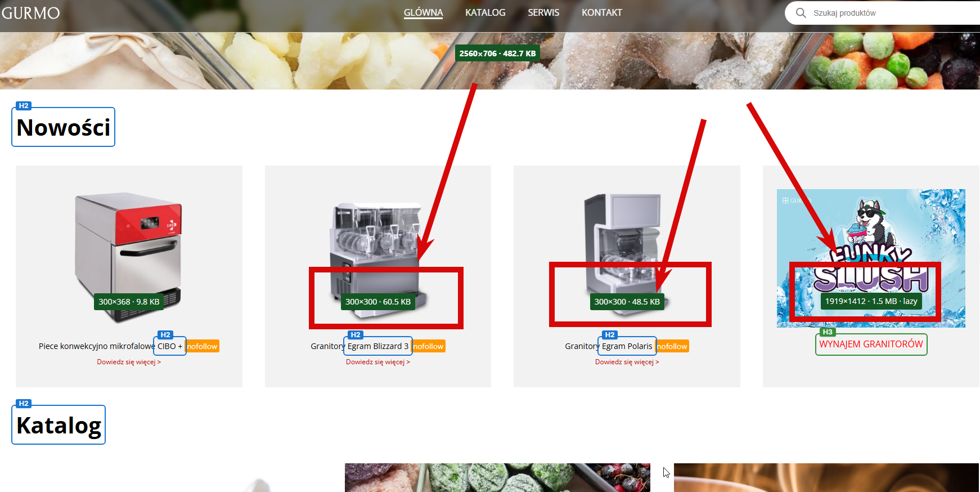Open the WYNAJEM GRANITORÓW link

point(871,344)
